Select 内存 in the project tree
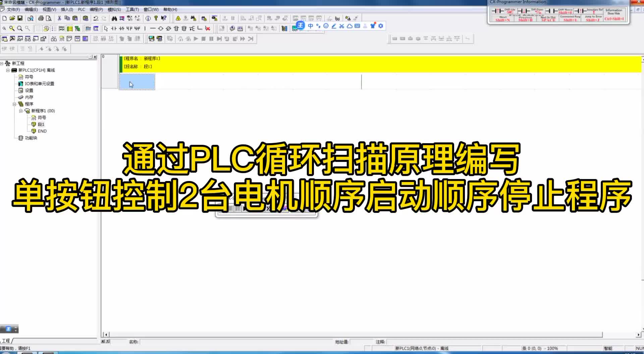This screenshot has height=354, width=644. pos(29,97)
